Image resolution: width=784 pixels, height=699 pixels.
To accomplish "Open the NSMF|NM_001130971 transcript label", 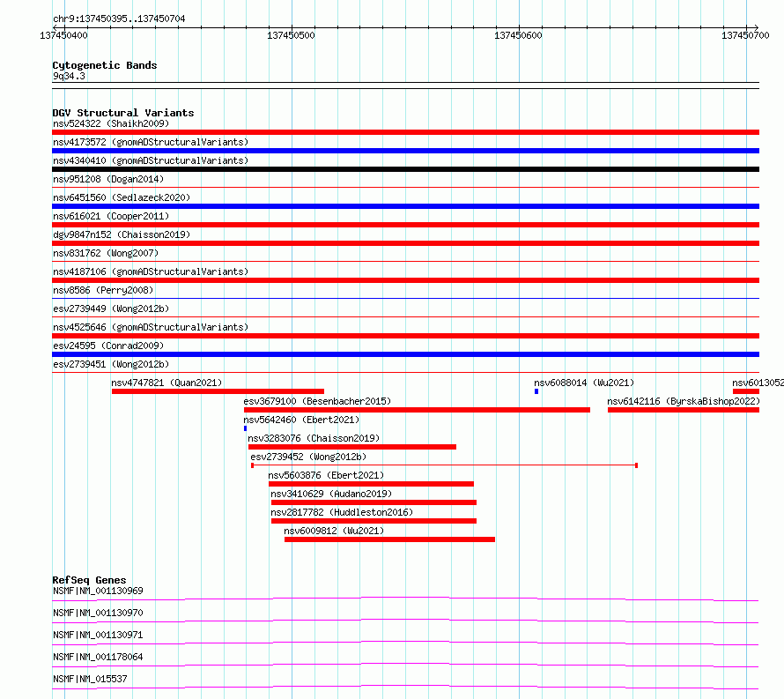I will 98,635.
